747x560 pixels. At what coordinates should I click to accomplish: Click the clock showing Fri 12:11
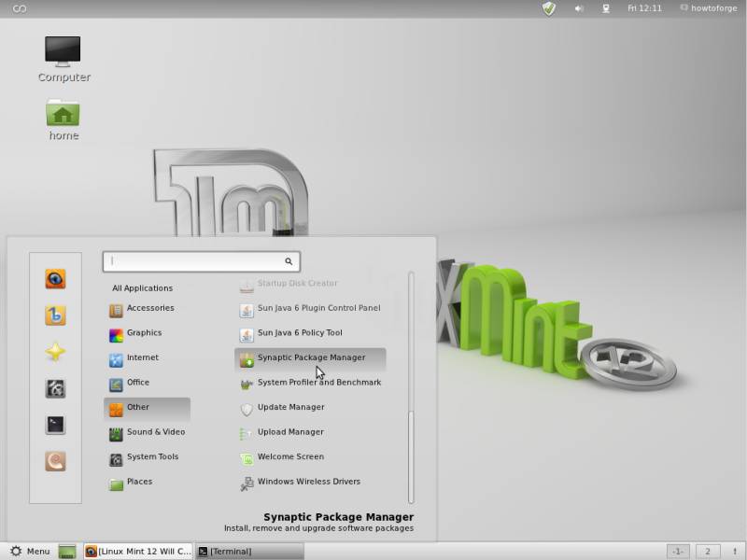click(644, 8)
